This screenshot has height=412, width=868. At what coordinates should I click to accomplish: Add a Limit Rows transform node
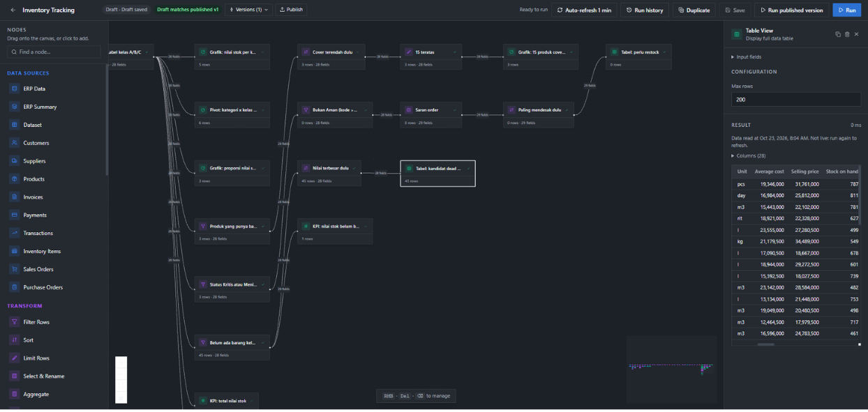coord(54,358)
